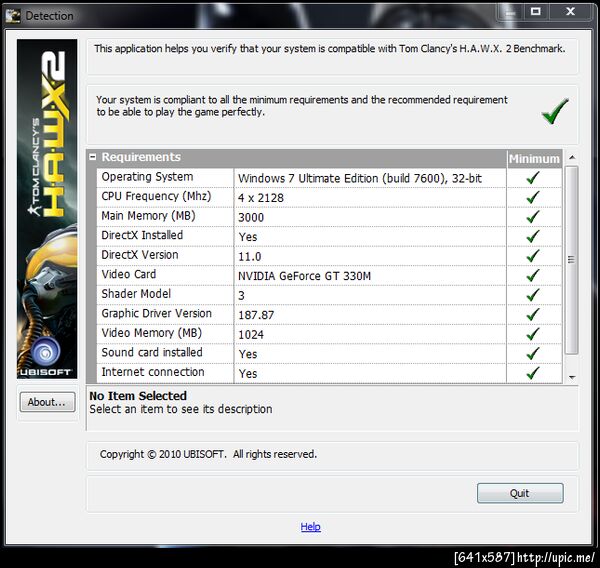600x568 pixels.
Task: Click the Video Card checkmark icon
Action: tap(532, 275)
